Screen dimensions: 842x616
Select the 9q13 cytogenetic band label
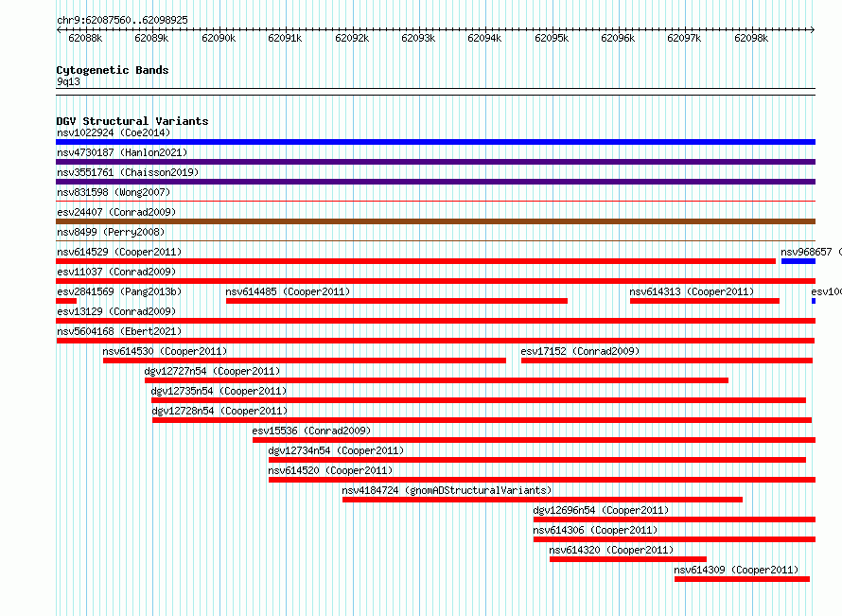click(68, 81)
